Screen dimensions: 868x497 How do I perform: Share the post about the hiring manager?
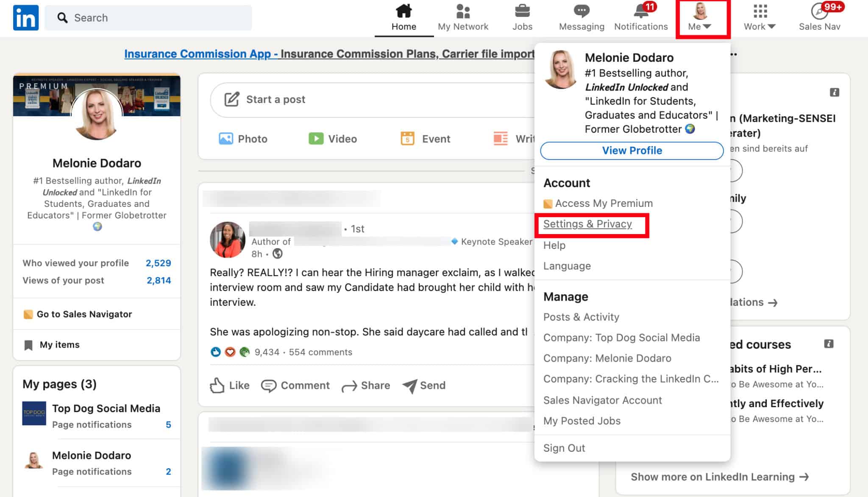pyautogui.click(x=366, y=385)
